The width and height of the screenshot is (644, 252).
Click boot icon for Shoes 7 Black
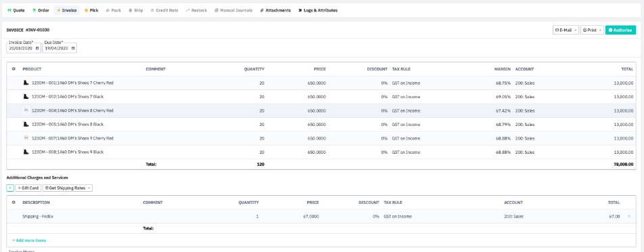tap(26, 97)
